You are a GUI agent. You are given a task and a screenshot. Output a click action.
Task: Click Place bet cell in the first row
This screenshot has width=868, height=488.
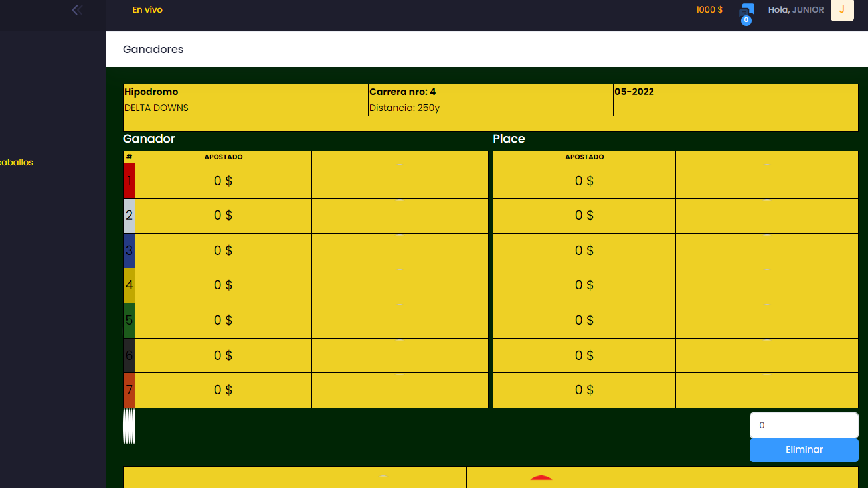[584, 181]
